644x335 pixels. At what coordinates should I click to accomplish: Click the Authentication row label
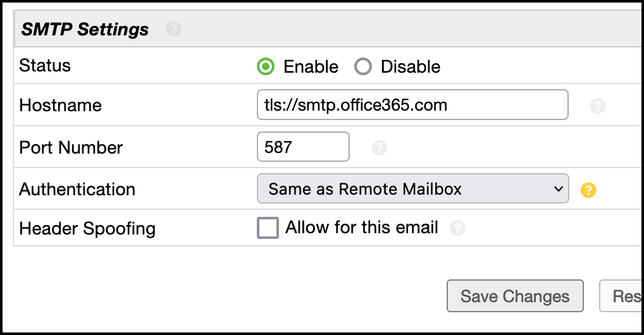pyautogui.click(x=77, y=189)
